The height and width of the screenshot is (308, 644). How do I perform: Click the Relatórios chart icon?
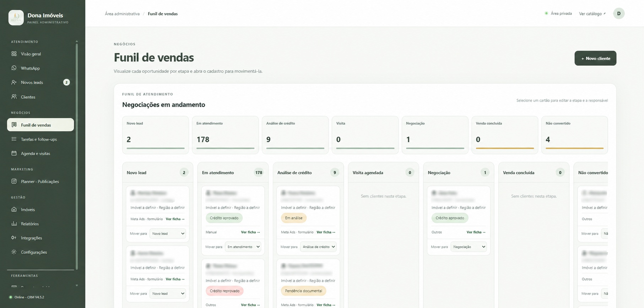coord(14,224)
